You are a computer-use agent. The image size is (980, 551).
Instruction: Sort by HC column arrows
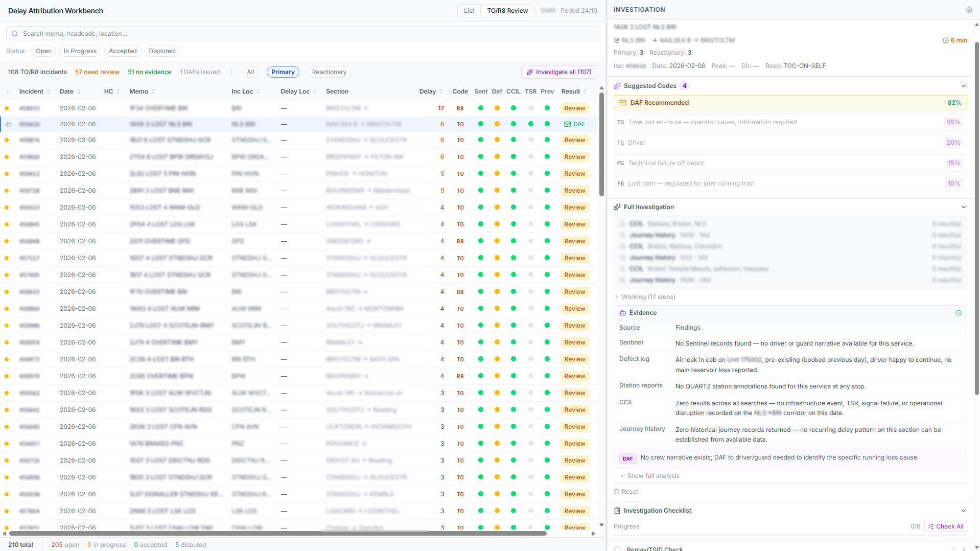(118, 91)
